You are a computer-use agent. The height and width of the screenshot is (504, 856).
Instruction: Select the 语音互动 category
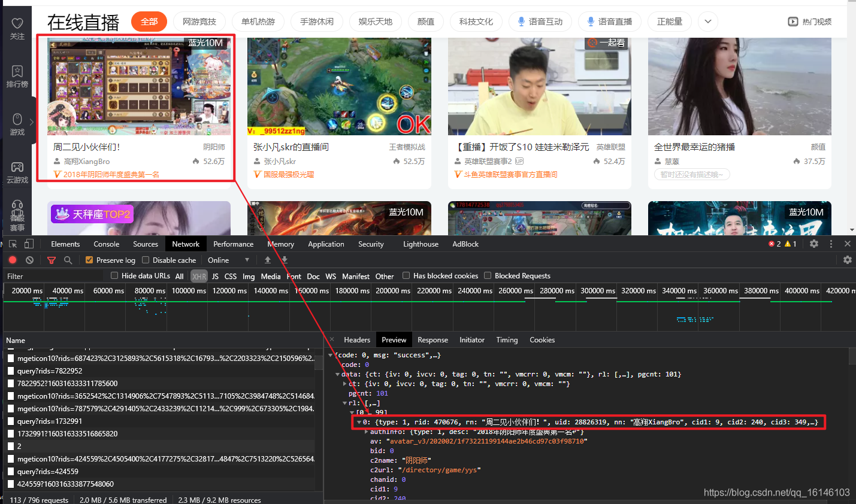(x=540, y=22)
